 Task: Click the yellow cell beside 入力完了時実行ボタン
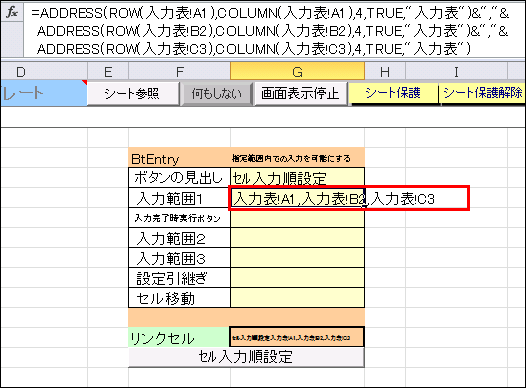[x=298, y=218]
